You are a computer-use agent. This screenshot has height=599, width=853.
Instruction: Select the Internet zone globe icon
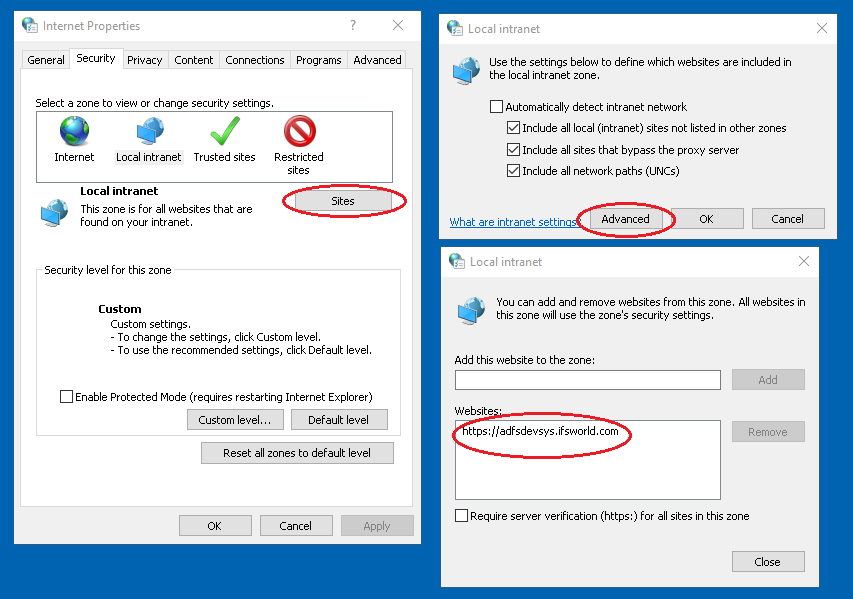tap(74, 132)
